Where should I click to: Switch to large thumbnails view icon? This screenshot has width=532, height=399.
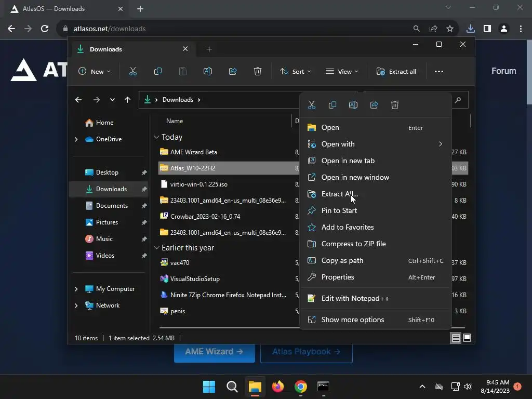pos(467,338)
